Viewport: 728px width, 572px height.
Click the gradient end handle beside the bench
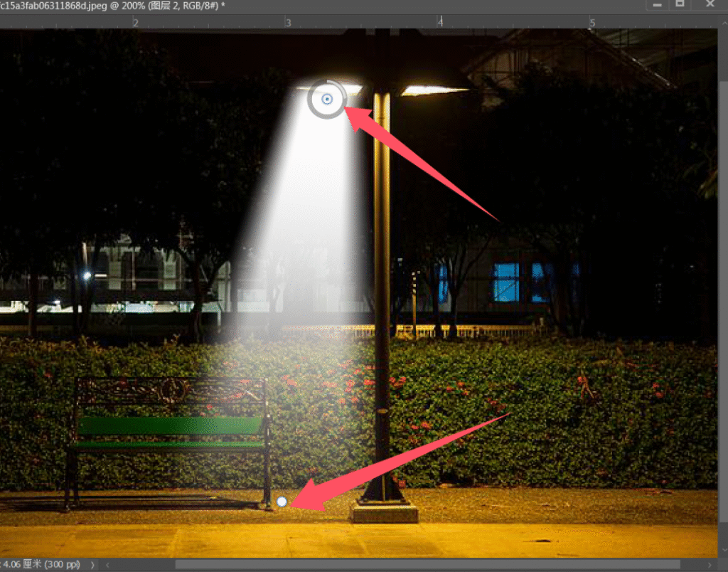point(282,502)
